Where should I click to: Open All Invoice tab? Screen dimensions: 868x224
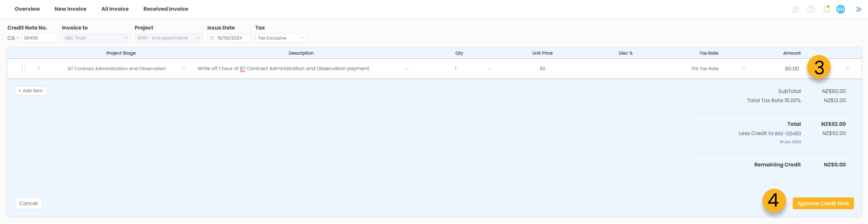[115, 9]
